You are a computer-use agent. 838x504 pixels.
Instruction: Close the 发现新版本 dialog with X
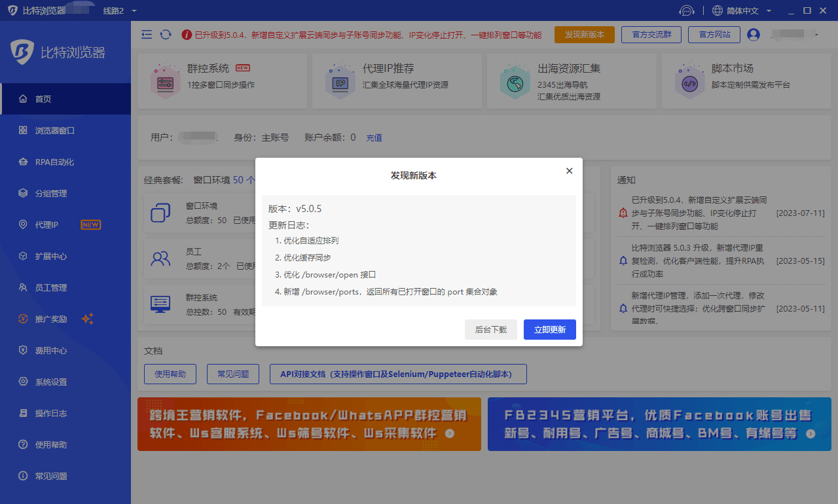569,171
